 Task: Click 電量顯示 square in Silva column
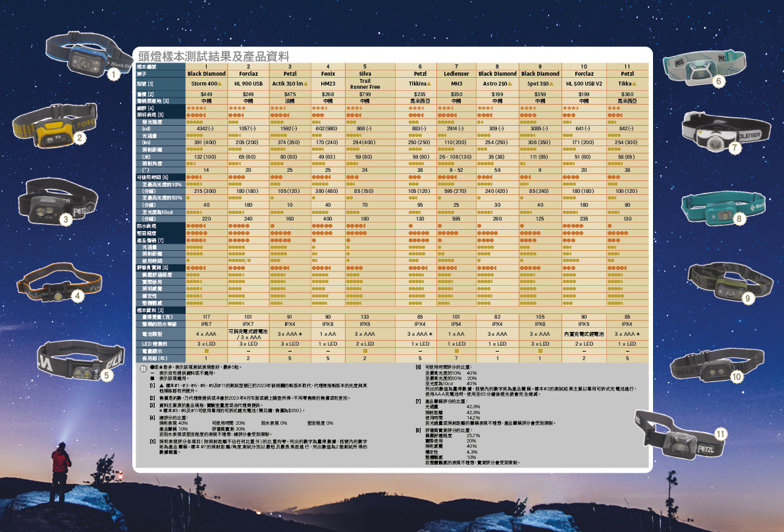coord(365,351)
